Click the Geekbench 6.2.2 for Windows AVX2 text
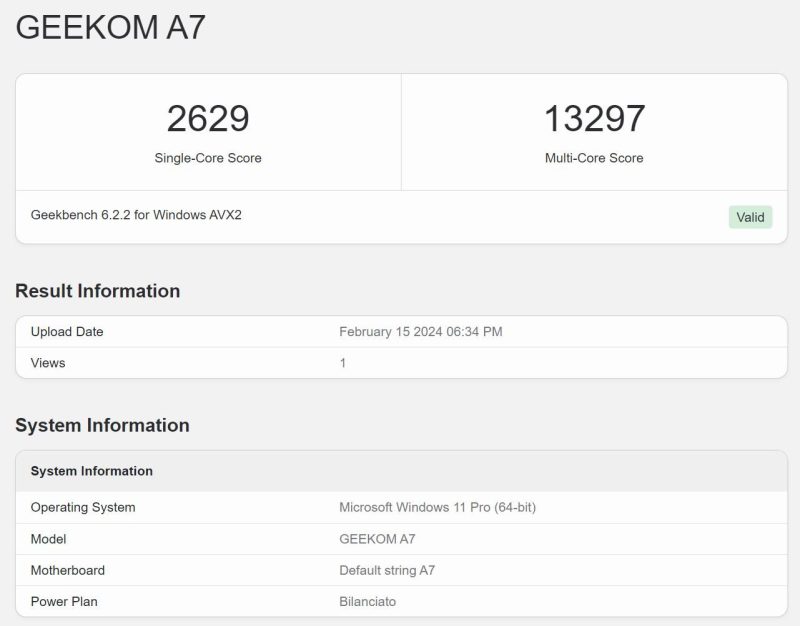 click(136, 215)
